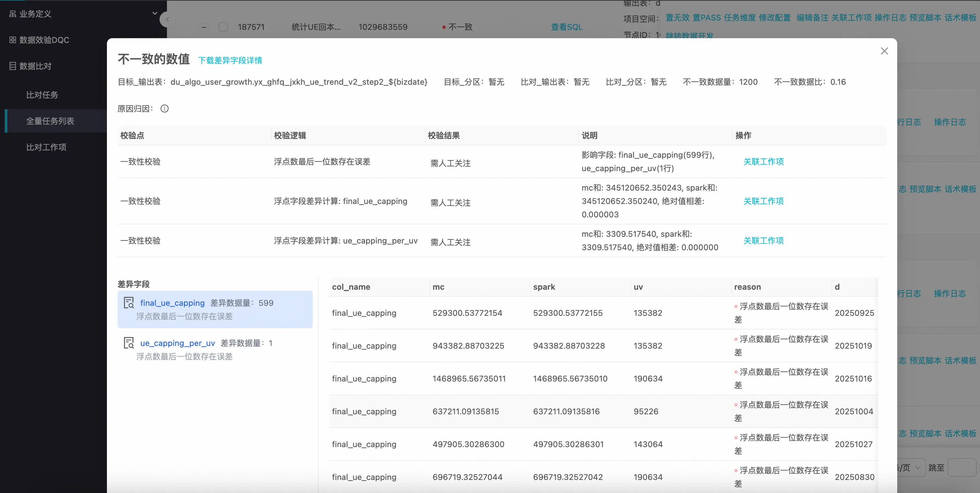Viewport: 980px width, 493px height.
Task: Collapse row 187571 with minus toggle
Action: (x=204, y=27)
